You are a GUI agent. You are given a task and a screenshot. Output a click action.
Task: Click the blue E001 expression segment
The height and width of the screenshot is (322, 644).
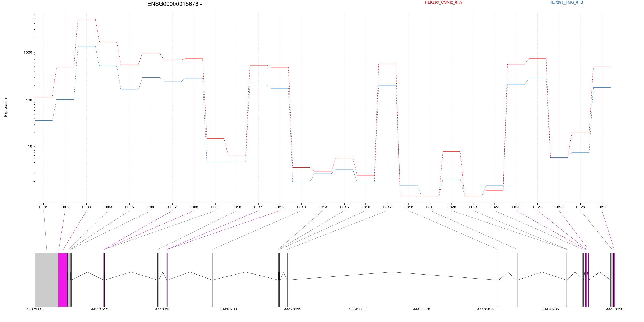tap(44, 121)
